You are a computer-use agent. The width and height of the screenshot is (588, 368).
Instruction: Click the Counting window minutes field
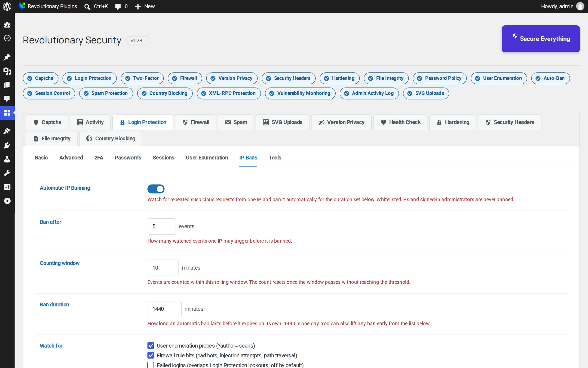[x=163, y=268]
